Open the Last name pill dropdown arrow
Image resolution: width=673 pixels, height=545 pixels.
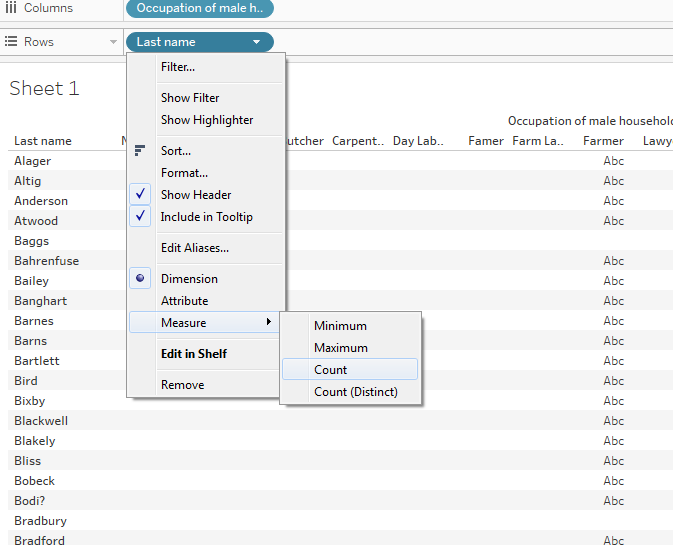point(257,42)
